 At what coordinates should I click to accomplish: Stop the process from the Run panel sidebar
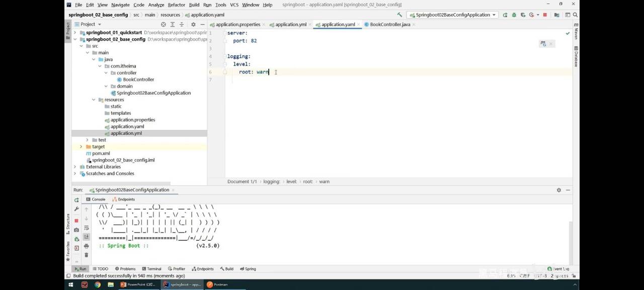pos(76,221)
